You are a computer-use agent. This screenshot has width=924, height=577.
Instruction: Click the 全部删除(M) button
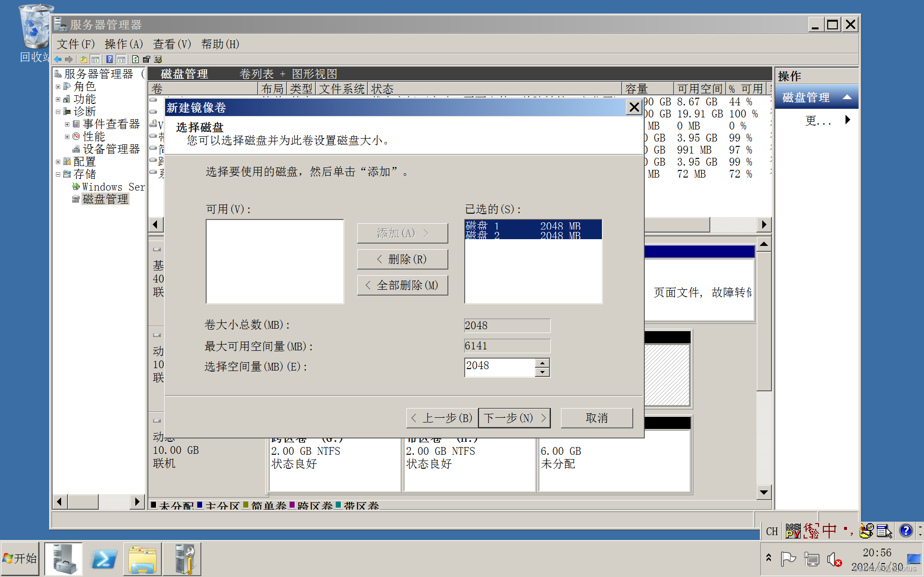[403, 285]
